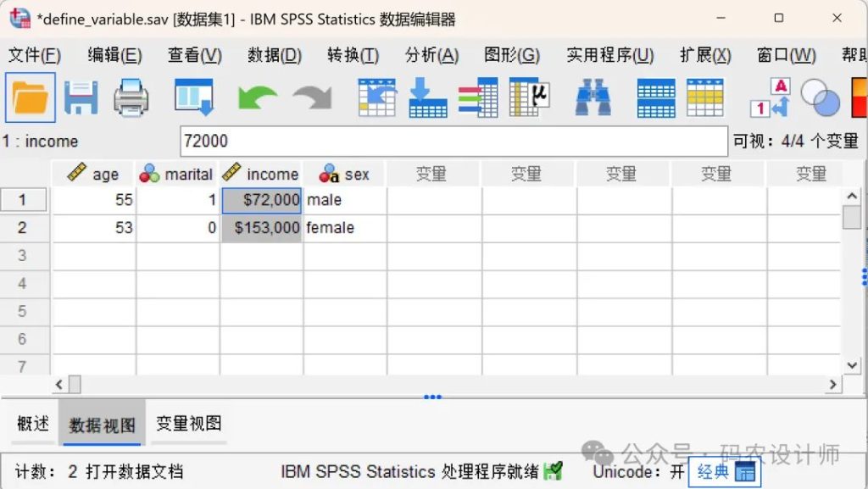Click the cell editor field showing 72000
The width and height of the screenshot is (868, 489).
click(453, 142)
